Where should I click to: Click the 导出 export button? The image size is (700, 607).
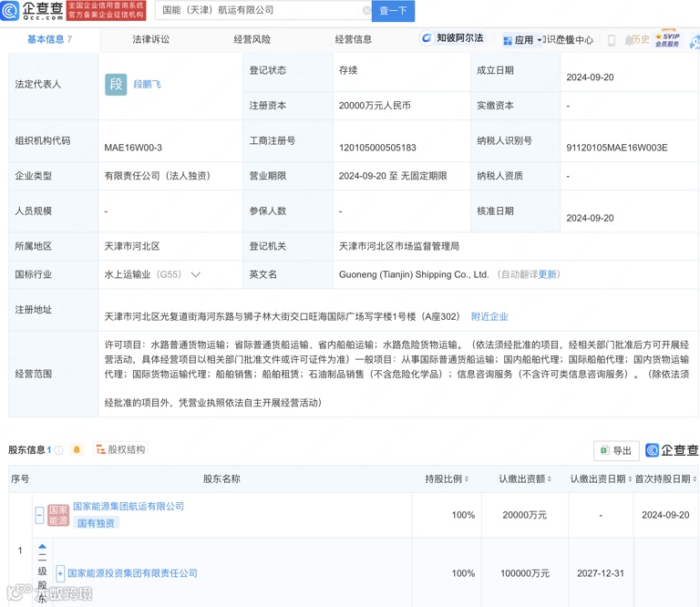tap(616, 451)
